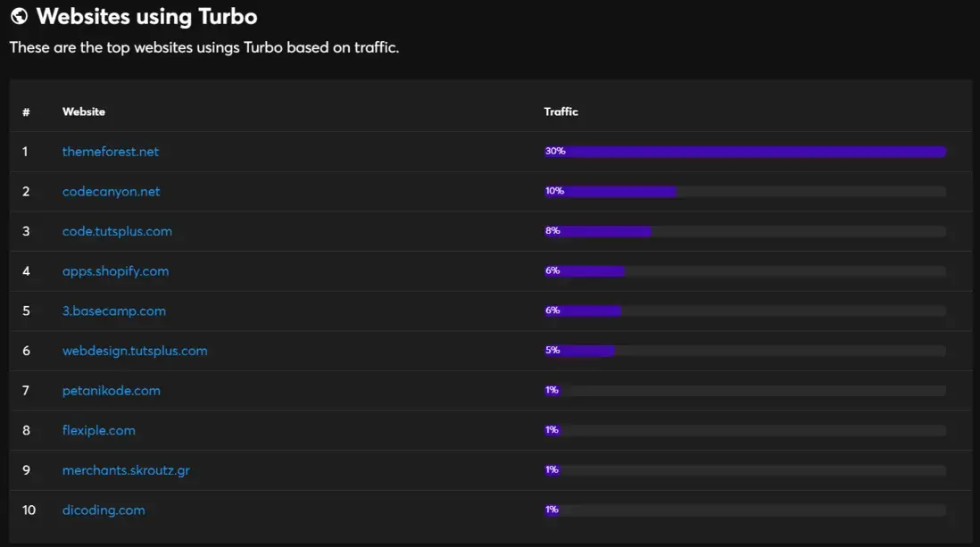Visit code.tutsplus.com website link

(x=117, y=231)
